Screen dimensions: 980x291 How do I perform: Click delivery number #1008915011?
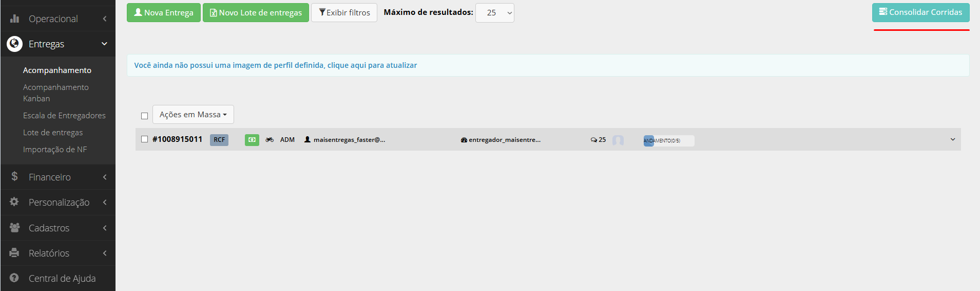177,139
